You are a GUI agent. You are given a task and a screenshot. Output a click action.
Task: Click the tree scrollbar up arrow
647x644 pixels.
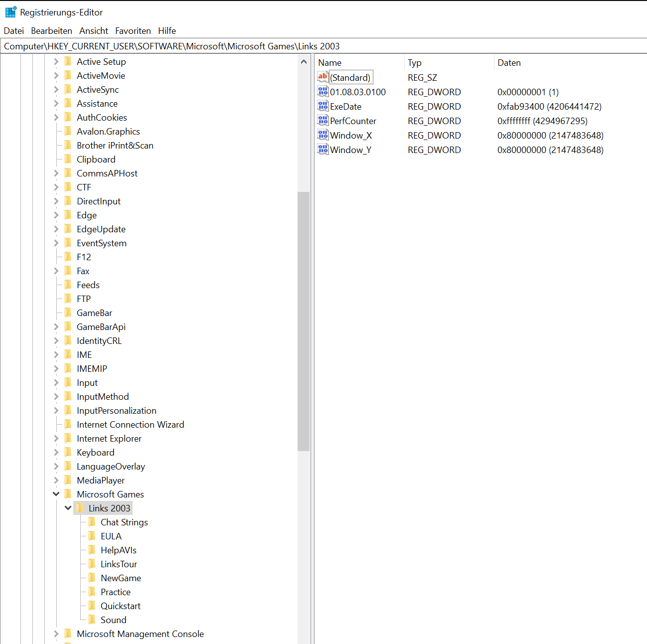tap(304, 61)
